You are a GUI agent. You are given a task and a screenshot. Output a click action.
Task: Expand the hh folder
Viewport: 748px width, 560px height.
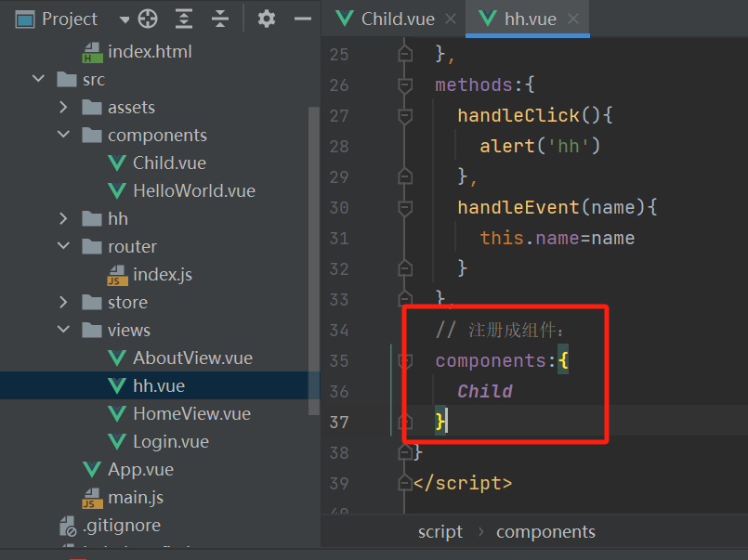coord(63,218)
